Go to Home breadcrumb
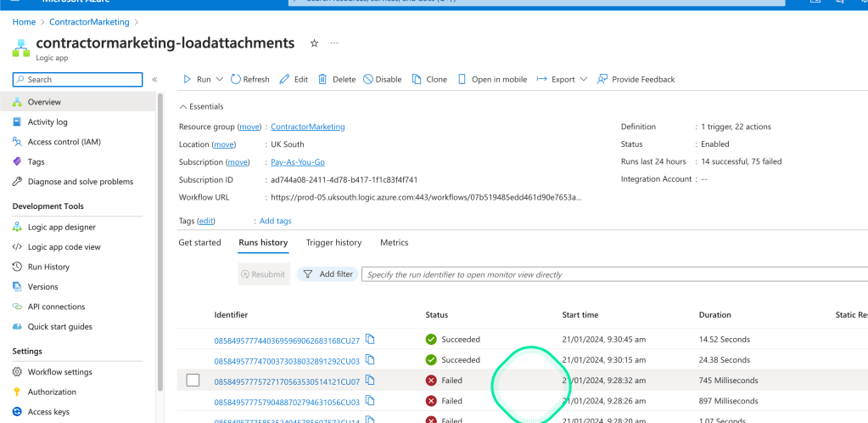The height and width of the screenshot is (423, 868). point(24,22)
